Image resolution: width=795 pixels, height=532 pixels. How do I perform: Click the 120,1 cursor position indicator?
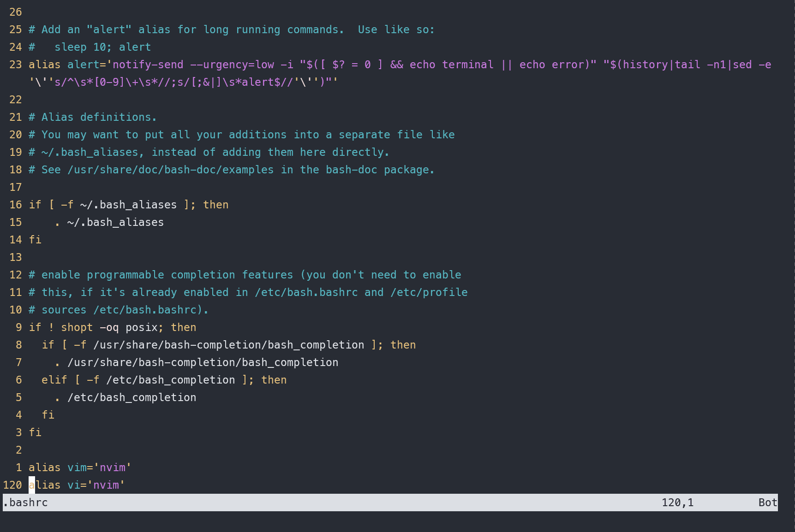(677, 502)
